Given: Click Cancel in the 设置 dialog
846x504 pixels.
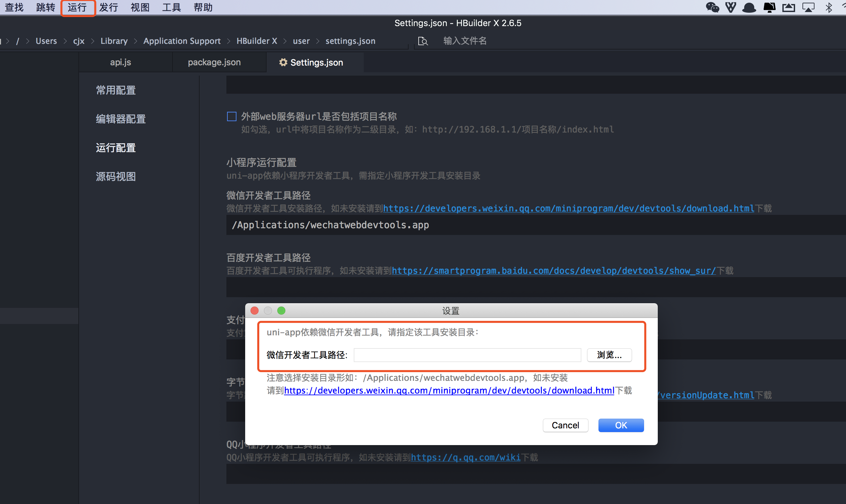Looking at the screenshot, I should (565, 425).
